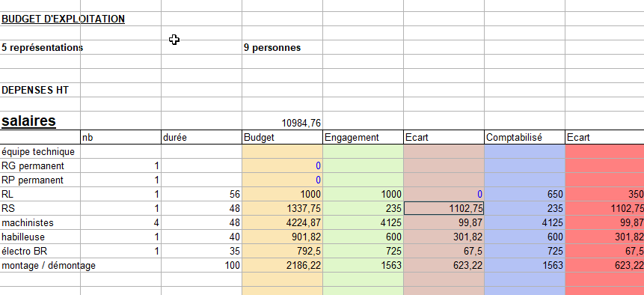
Task: Click the DEPENSES HT heading cell
Action: [40, 90]
